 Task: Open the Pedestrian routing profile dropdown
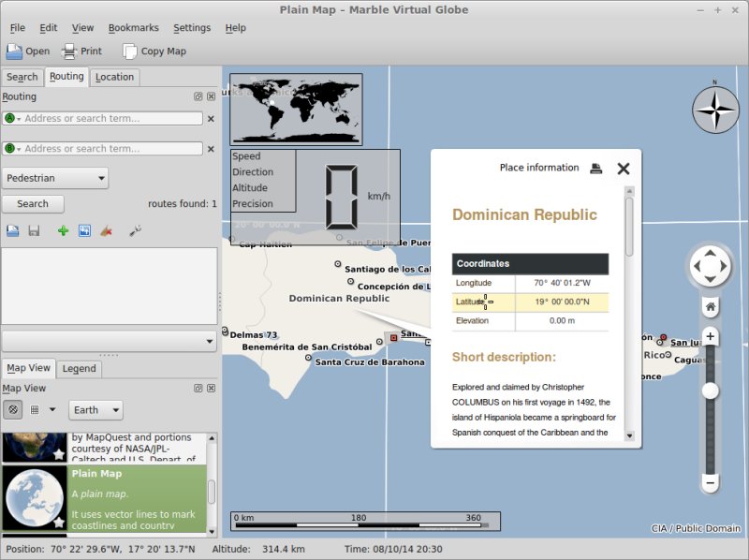(55, 178)
